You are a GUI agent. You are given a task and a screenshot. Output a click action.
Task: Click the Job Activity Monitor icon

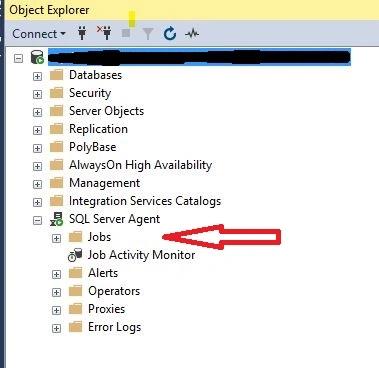coord(75,255)
